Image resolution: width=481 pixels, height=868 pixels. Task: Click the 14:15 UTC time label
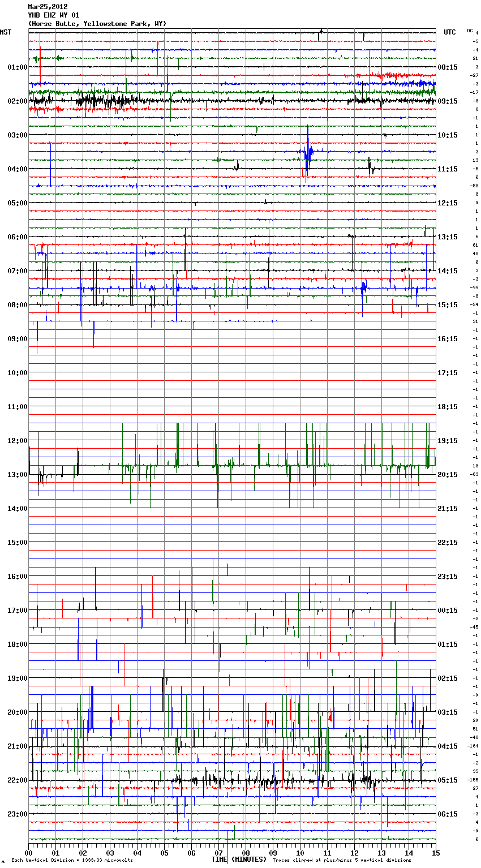click(x=448, y=270)
